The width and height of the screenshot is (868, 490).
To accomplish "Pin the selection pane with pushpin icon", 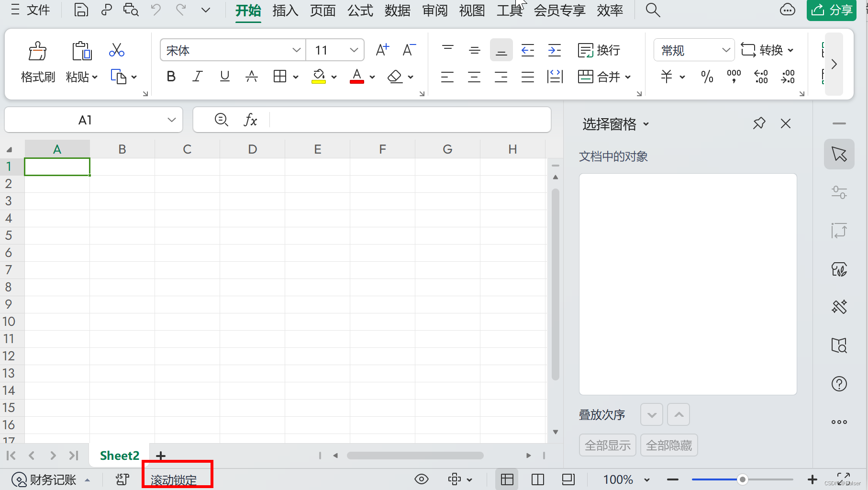I will (759, 123).
